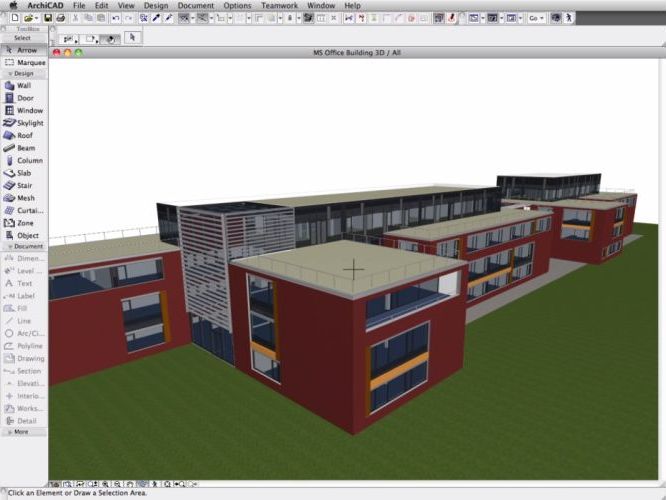Select the Arc/Circle tool
Viewport: 666px width, 500px height.
point(24,333)
